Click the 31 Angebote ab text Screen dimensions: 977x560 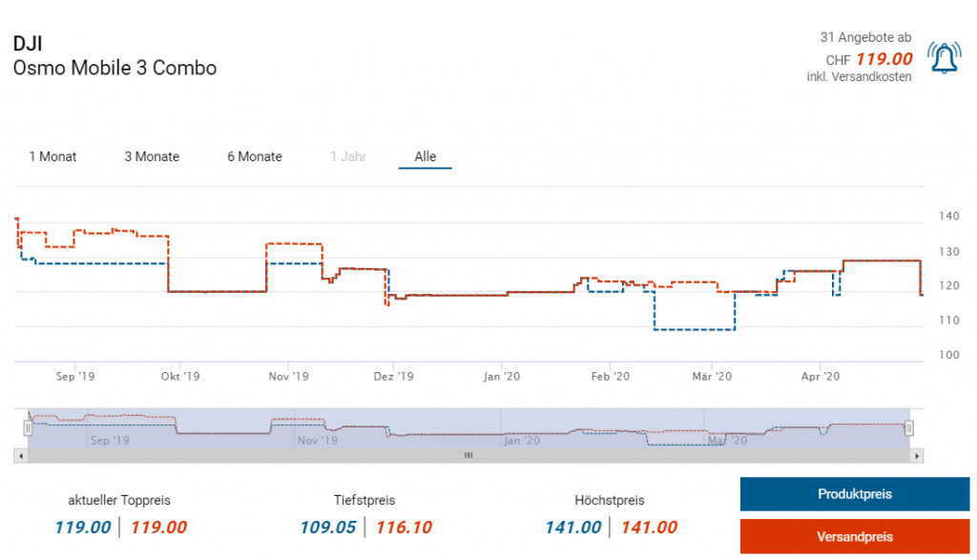[865, 37]
